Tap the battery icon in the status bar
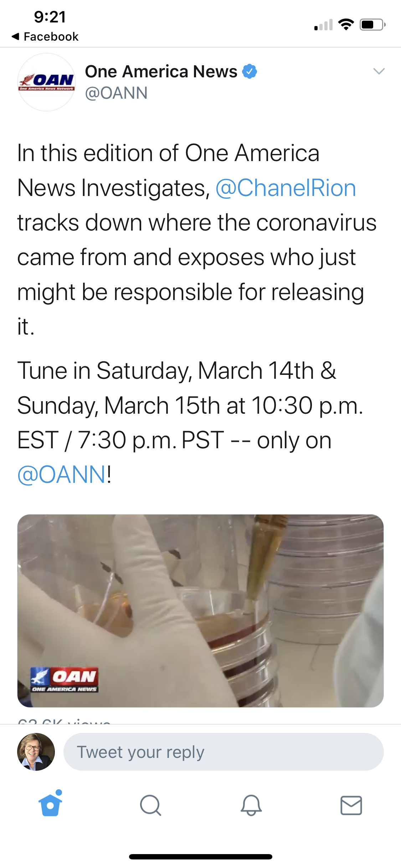 (372, 25)
